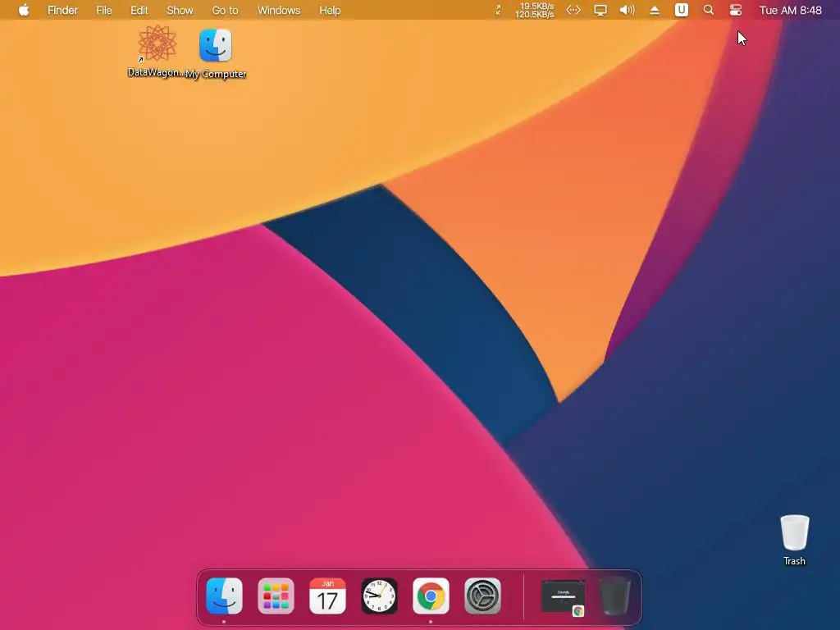The width and height of the screenshot is (840, 630).
Task: Click the Tue AM 8:48 clock
Action: [x=790, y=10]
